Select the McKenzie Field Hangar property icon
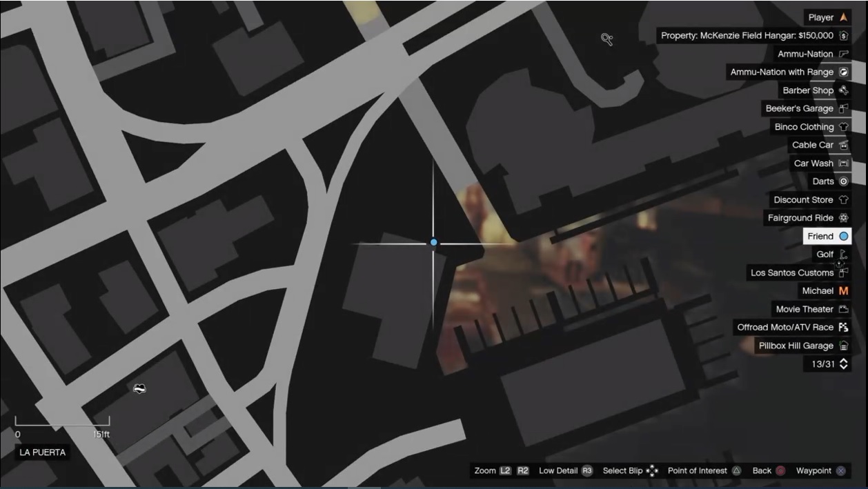Viewport: 868px width, 489px height. 843,36
